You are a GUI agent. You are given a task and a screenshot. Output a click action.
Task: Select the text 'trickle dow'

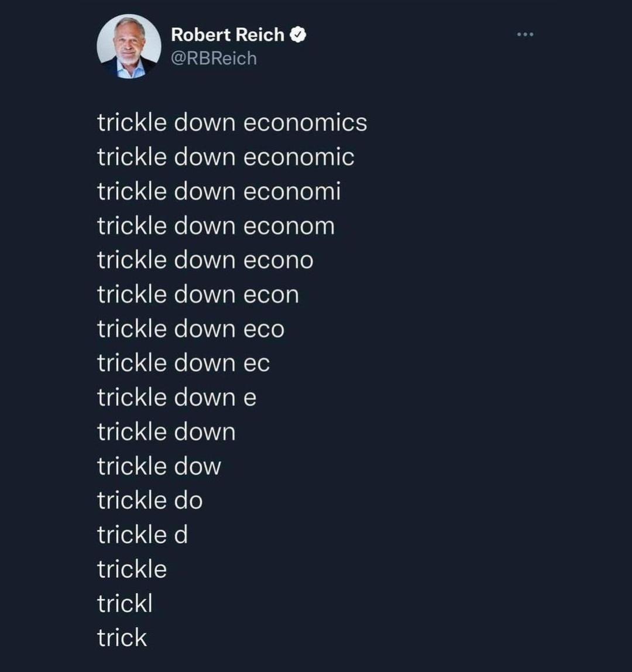[159, 465]
